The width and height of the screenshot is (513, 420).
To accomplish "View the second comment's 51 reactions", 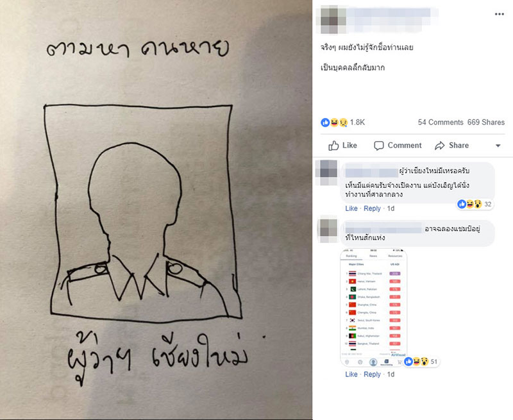I will [x=421, y=362].
